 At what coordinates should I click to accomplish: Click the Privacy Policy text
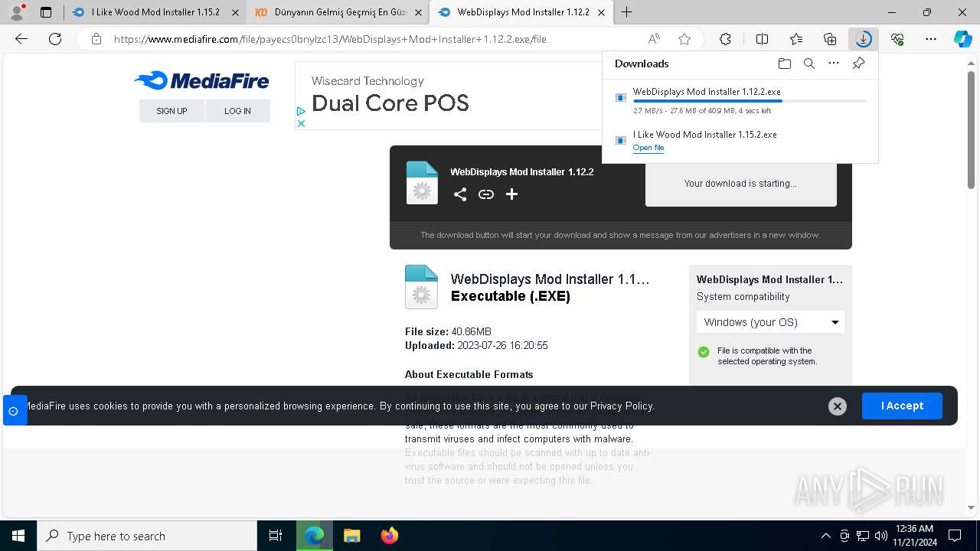pyautogui.click(x=622, y=406)
